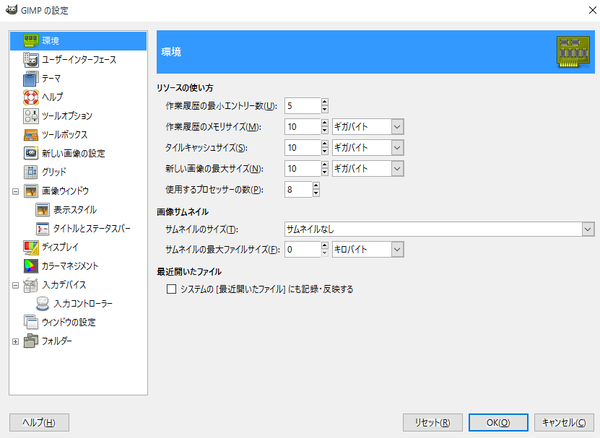Select ディスプレイ text in the tree

(x=60, y=247)
